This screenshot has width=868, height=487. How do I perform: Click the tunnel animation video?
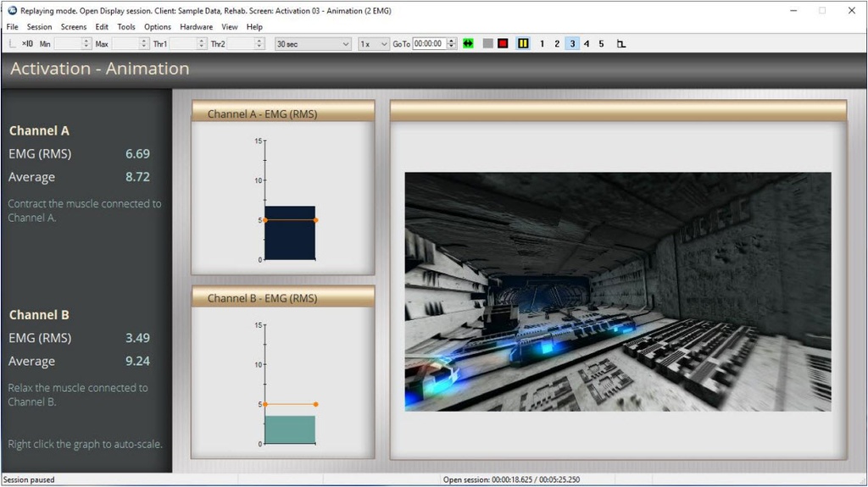618,291
